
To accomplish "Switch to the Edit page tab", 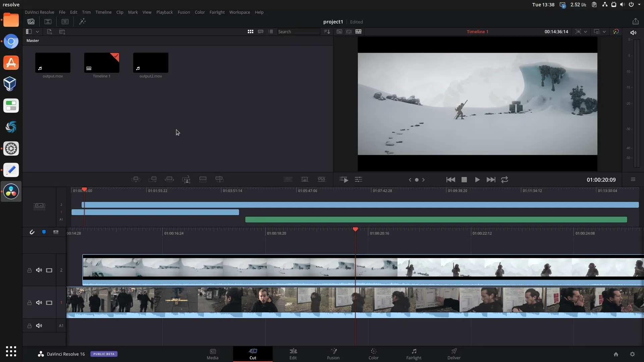I will point(293,354).
